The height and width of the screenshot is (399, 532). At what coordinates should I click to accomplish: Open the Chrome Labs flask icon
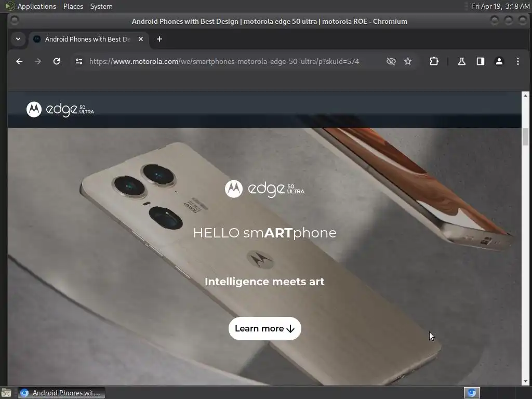(x=462, y=61)
